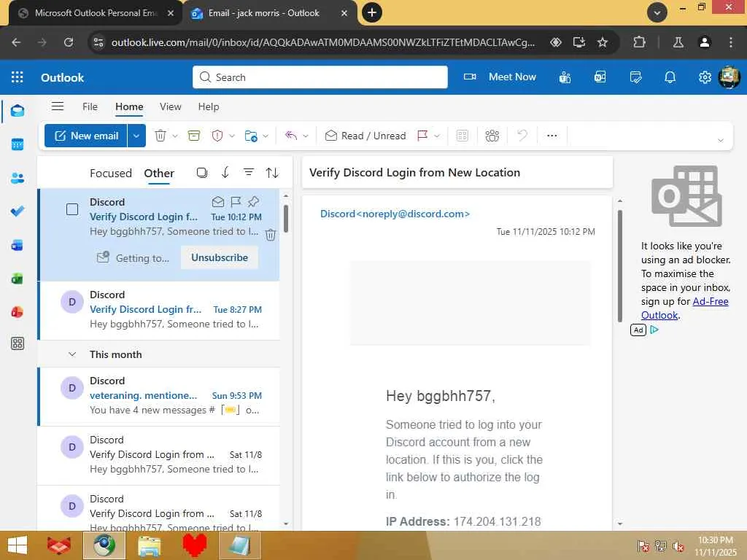Open the Help ribbon tab
This screenshot has height=560, width=747.
point(209,106)
